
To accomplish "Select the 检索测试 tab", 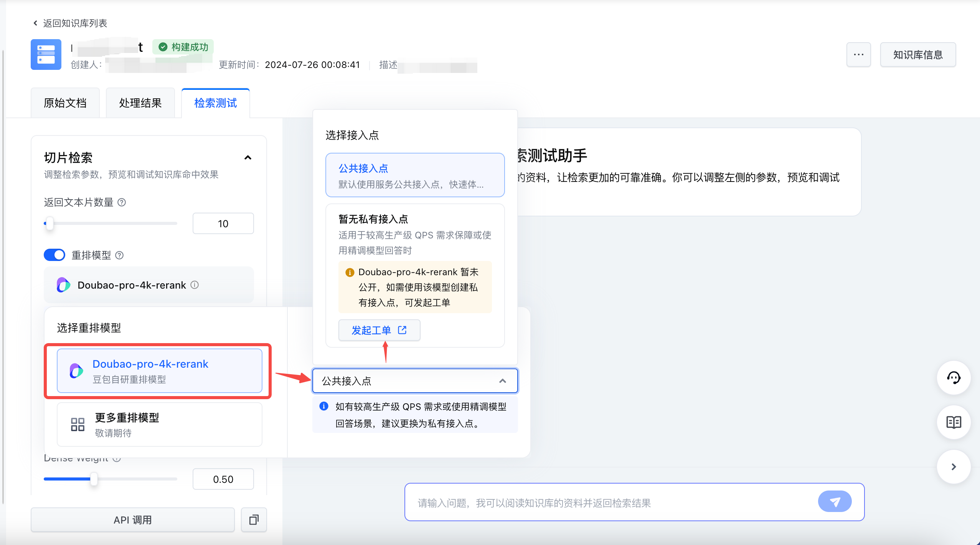I will click(x=216, y=103).
